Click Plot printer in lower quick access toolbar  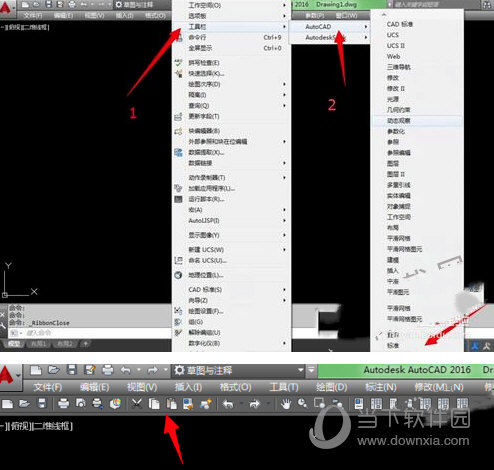click(108, 370)
